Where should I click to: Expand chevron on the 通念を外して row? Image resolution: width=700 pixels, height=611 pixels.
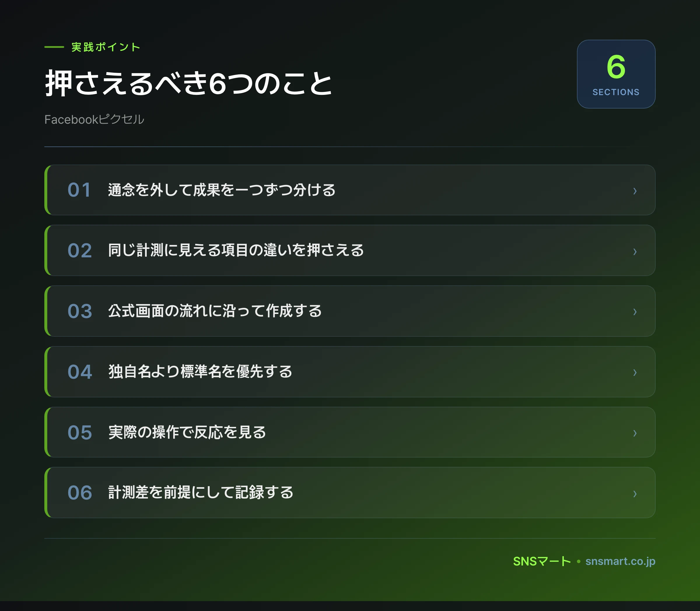point(635,191)
